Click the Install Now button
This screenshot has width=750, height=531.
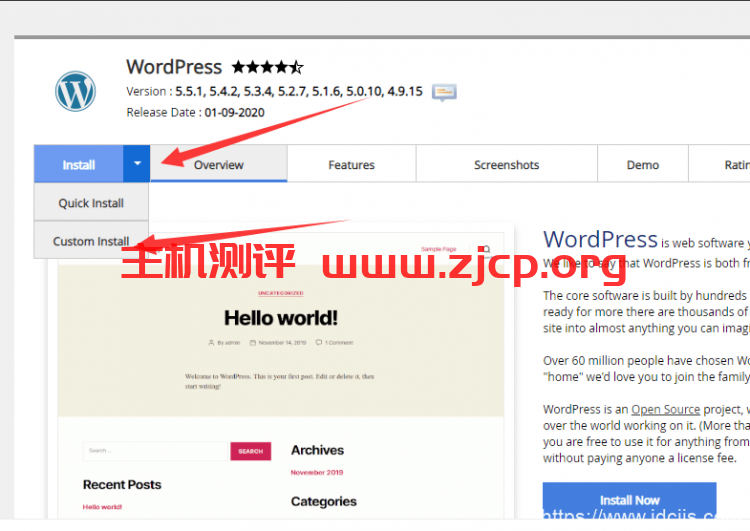click(x=629, y=500)
